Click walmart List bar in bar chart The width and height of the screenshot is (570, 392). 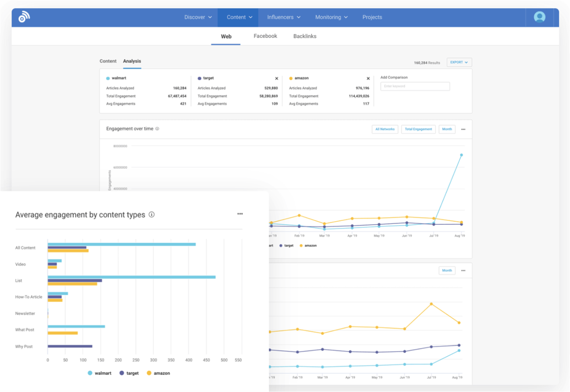(132, 277)
